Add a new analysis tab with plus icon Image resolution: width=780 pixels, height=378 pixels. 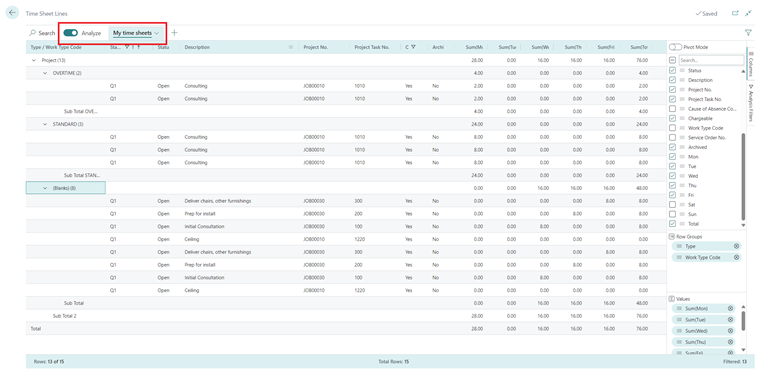[174, 33]
